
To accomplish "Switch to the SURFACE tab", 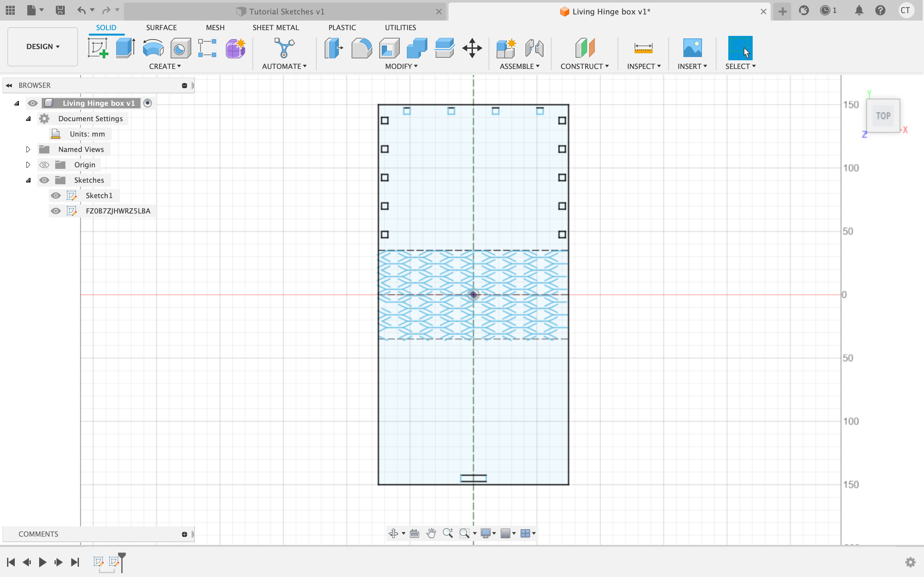I will 161,28.
